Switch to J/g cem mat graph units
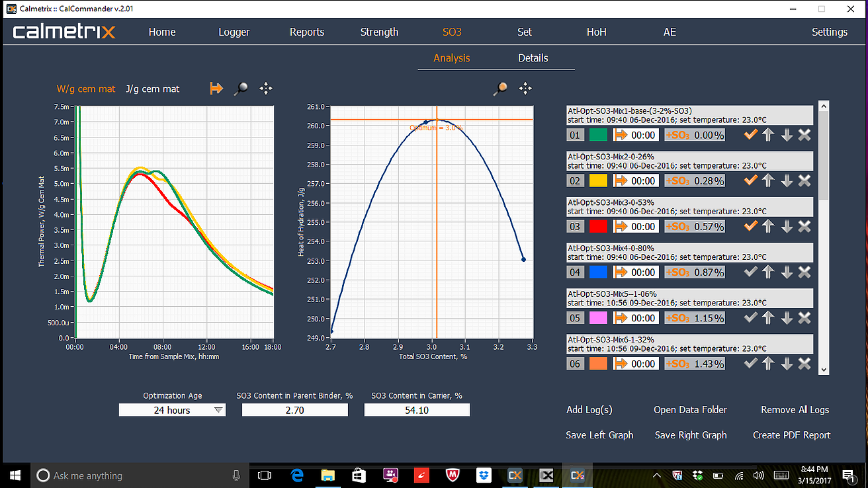 [152, 89]
